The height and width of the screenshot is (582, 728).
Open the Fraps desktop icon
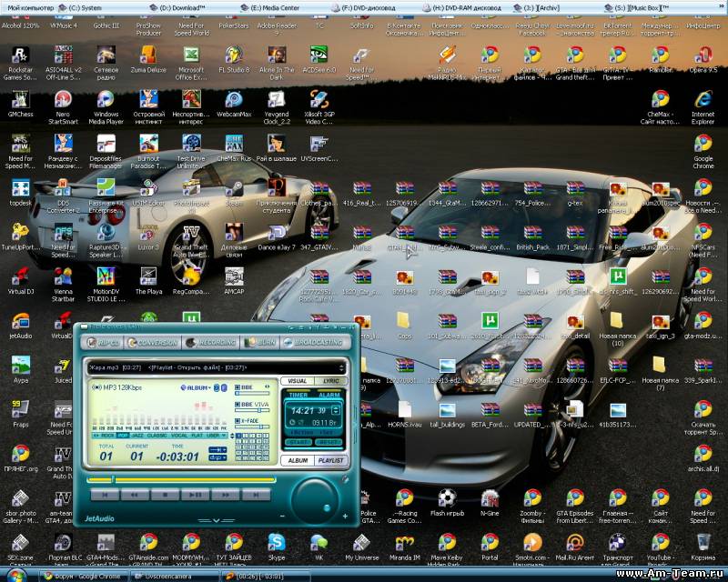point(20,414)
